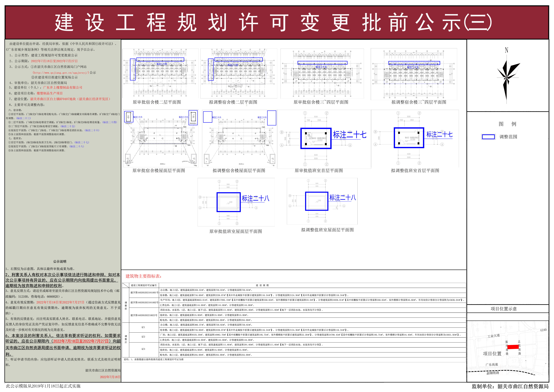The width and height of the screenshot is (554, 392).
Task: Click 标注二十八 label in the 拟调整值班室屋面层 drawing
Action: tap(343, 198)
